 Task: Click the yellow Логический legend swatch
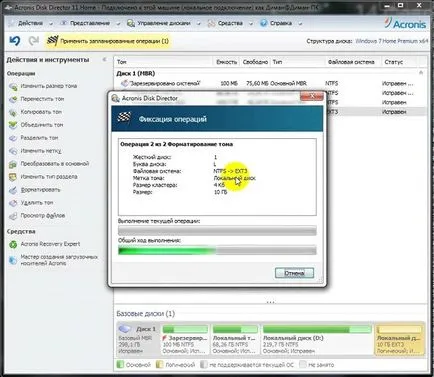[160, 365]
